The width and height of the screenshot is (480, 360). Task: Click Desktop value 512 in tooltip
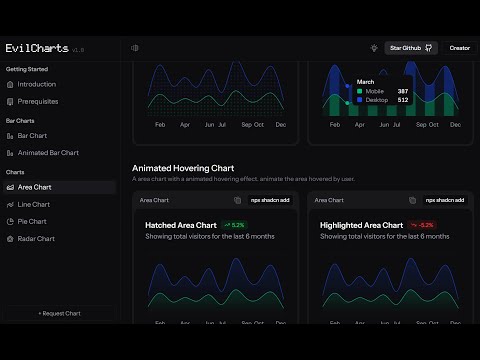[x=403, y=100]
